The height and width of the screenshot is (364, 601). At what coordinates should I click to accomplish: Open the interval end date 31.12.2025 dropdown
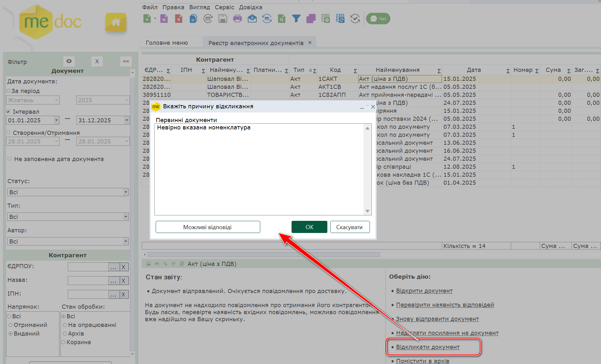127,120
